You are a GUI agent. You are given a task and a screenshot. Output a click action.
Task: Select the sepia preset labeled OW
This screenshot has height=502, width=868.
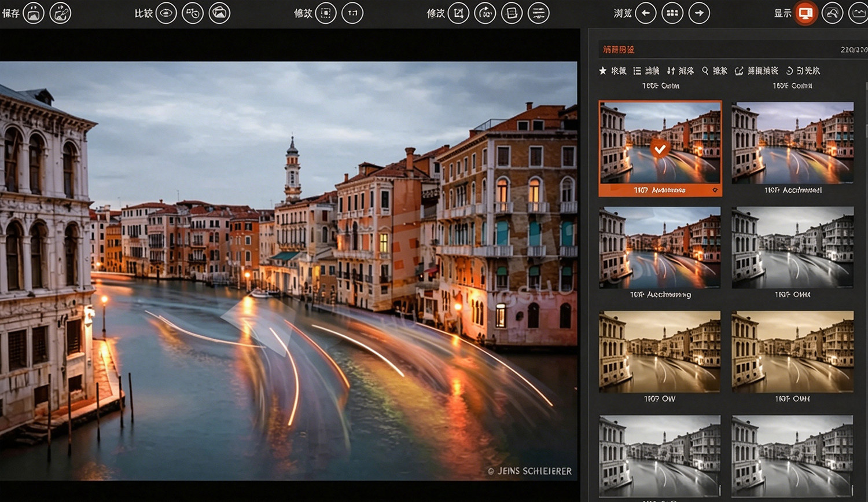[660, 351]
